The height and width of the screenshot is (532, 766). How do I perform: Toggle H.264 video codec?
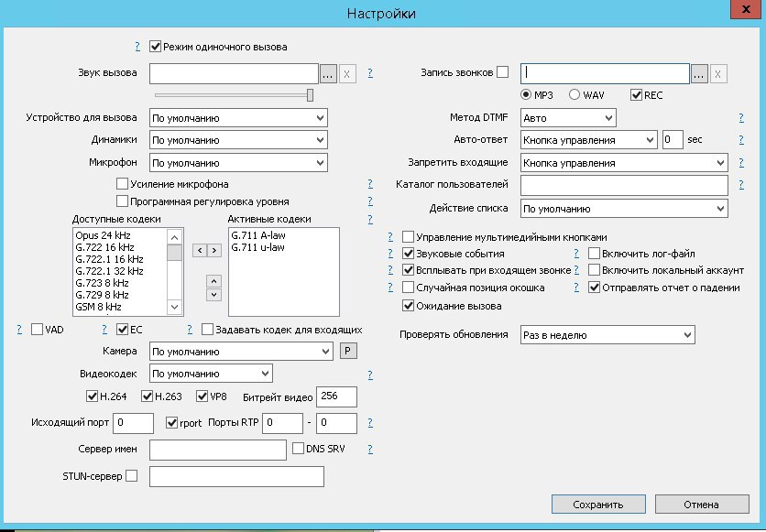pyautogui.click(x=92, y=396)
